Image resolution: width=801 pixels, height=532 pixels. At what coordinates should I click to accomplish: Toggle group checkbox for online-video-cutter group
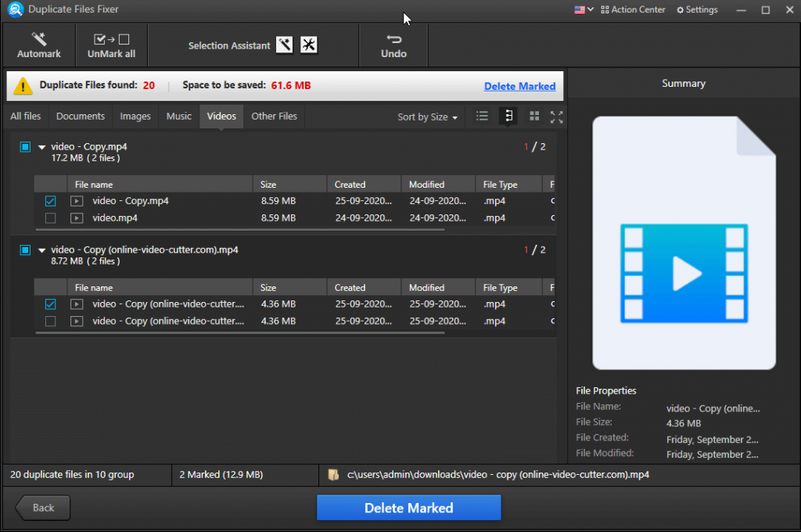pyautogui.click(x=25, y=250)
